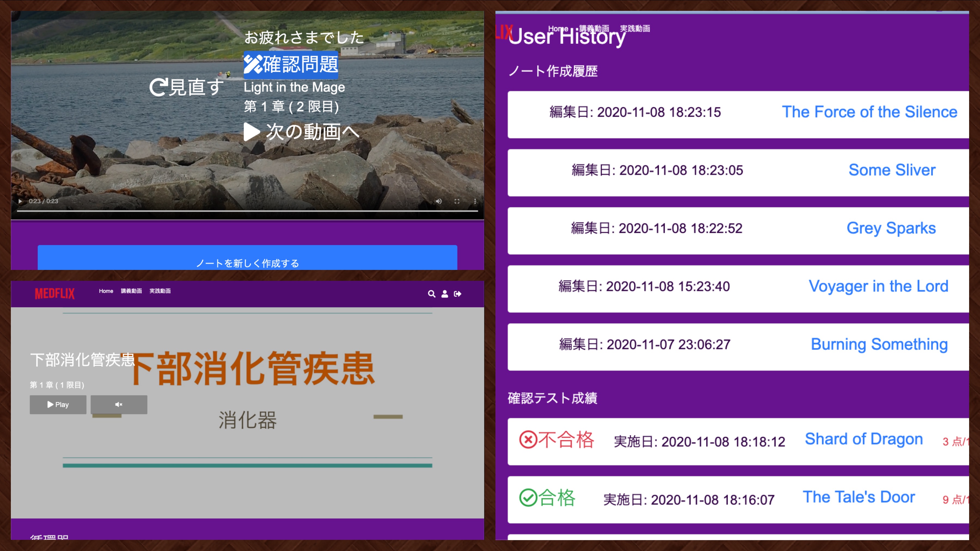The height and width of the screenshot is (551, 980).
Task: Click the MEDFLIX logo
Action: coord(55,294)
